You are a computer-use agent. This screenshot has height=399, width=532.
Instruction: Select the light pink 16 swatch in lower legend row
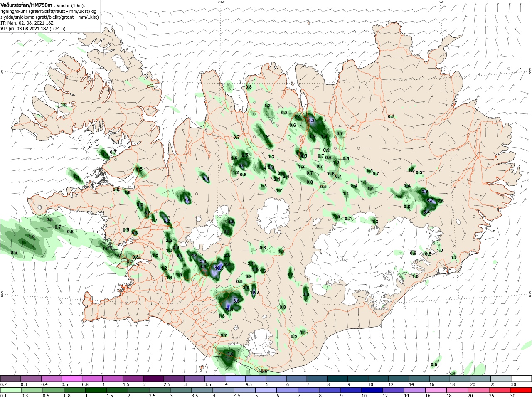pyautogui.click(x=436, y=390)
